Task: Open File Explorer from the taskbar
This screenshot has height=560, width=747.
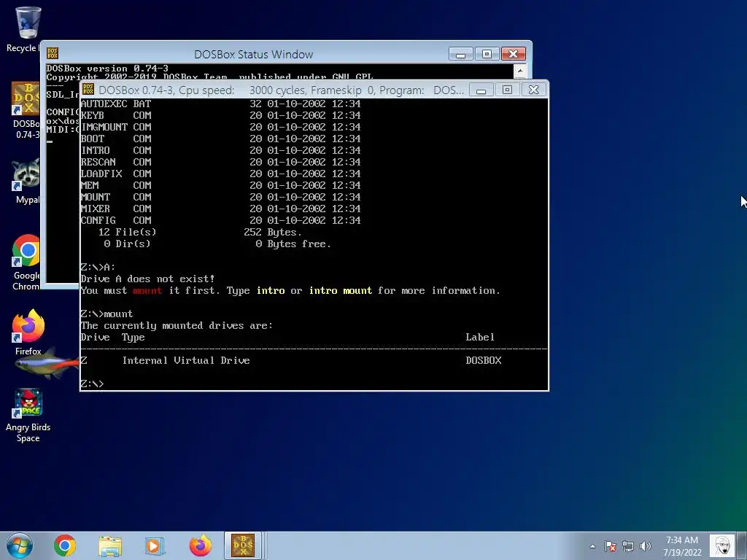Action: pos(110,545)
